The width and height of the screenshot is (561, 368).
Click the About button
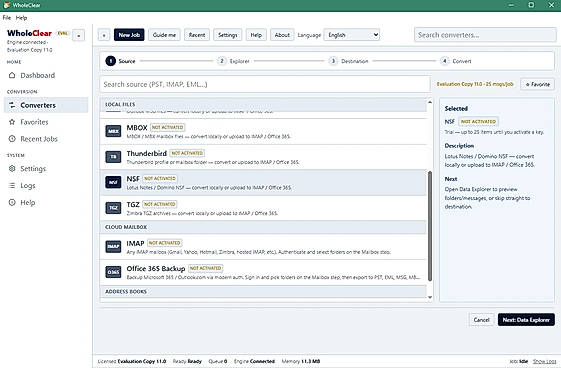282,35
